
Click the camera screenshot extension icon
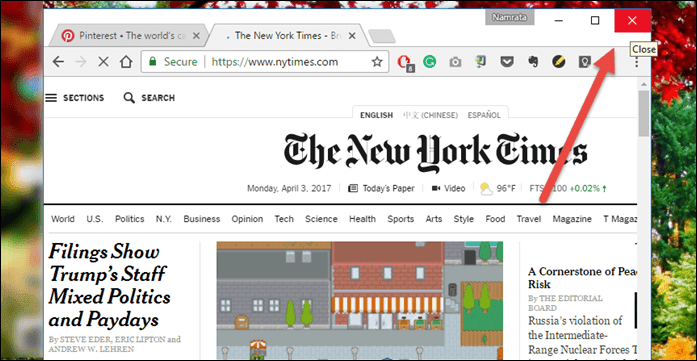(x=455, y=62)
